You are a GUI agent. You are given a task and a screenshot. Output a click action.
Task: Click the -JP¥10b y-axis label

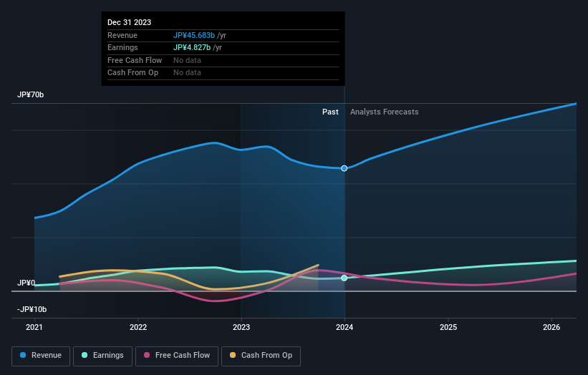point(32,309)
